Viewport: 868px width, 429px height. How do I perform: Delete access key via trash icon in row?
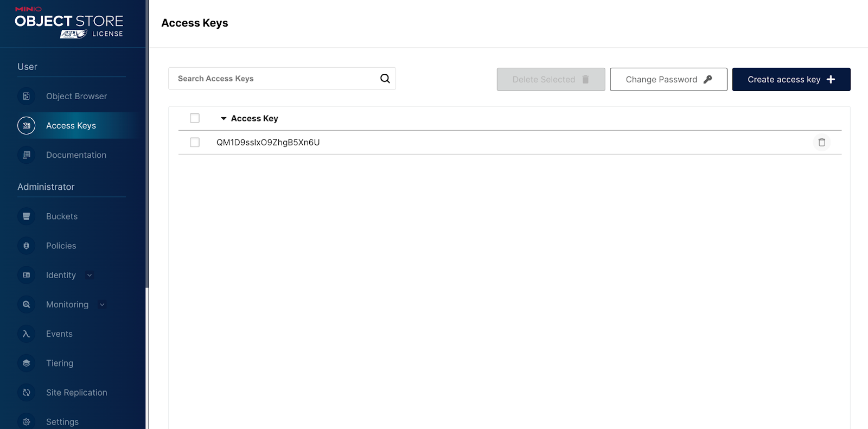(821, 142)
